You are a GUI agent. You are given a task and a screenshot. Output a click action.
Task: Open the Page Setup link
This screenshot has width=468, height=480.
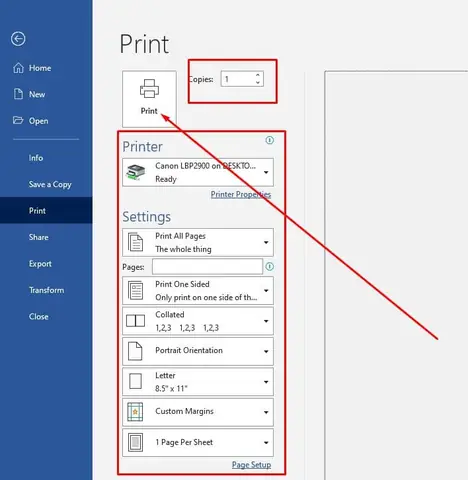[251, 465]
